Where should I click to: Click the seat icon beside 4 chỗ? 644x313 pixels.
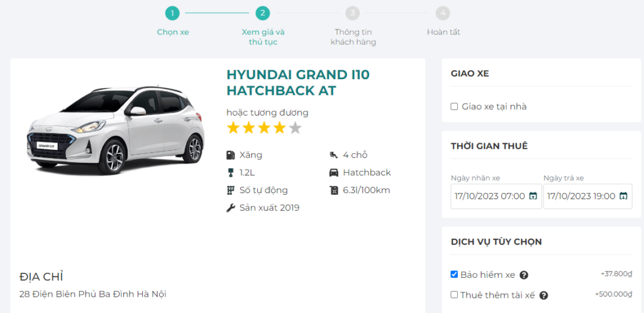[x=333, y=155]
